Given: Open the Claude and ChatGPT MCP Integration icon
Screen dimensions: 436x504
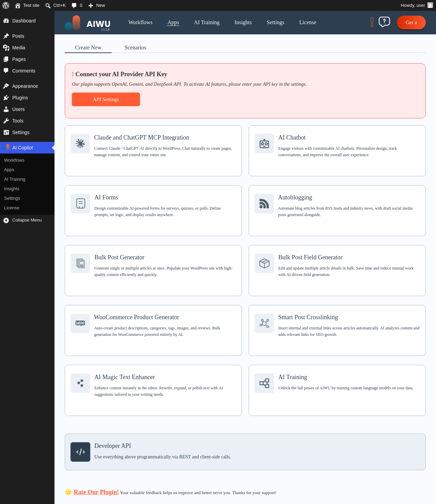Looking at the screenshot, I should point(80,144).
